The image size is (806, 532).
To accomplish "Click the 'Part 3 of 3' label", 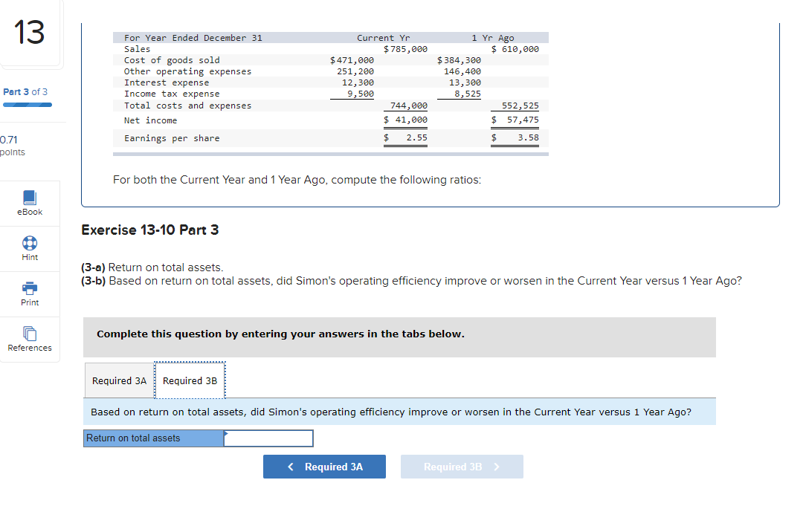I will [25, 92].
